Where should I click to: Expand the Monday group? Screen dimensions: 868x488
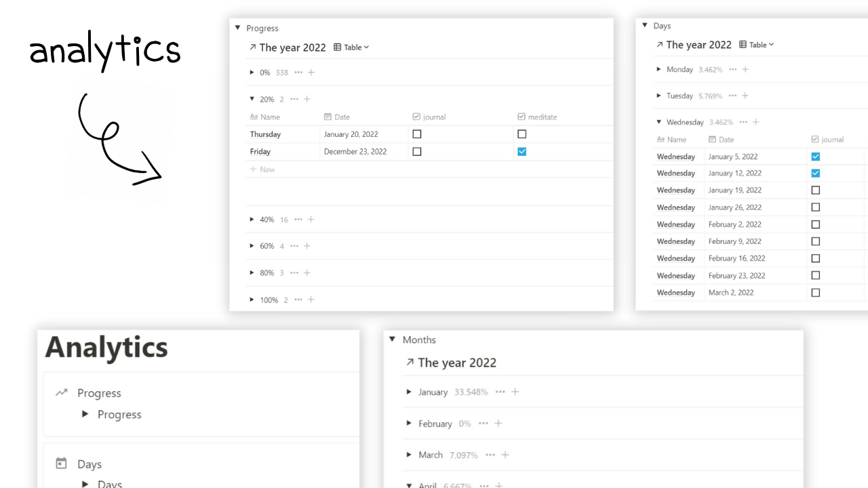[659, 69]
